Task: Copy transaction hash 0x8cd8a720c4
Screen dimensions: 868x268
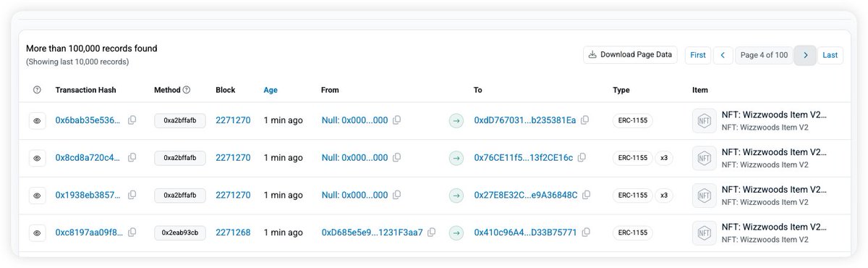Action: tap(132, 158)
